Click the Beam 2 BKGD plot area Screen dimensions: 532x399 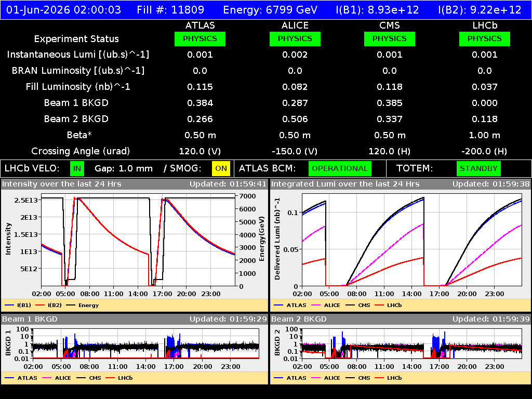click(x=412, y=343)
